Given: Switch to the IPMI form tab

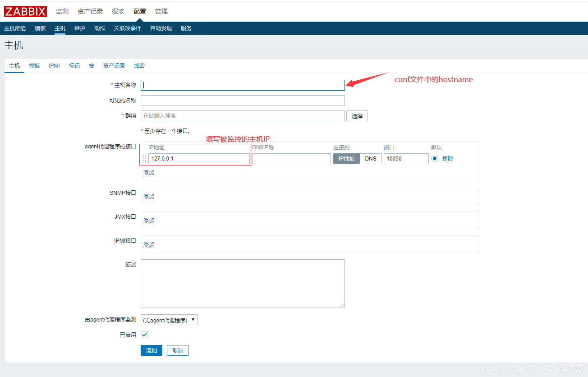Looking at the screenshot, I should tap(54, 66).
